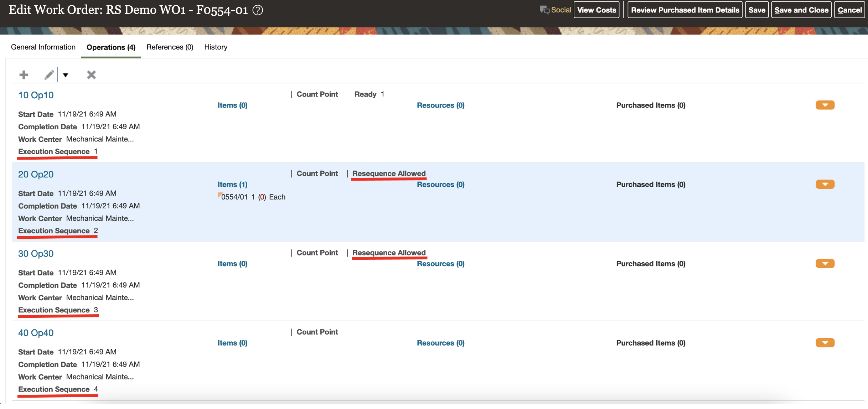Image resolution: width=868 pixels, height=409 pixels.
Task: Click the Cancel button
Action: [849, 10]
